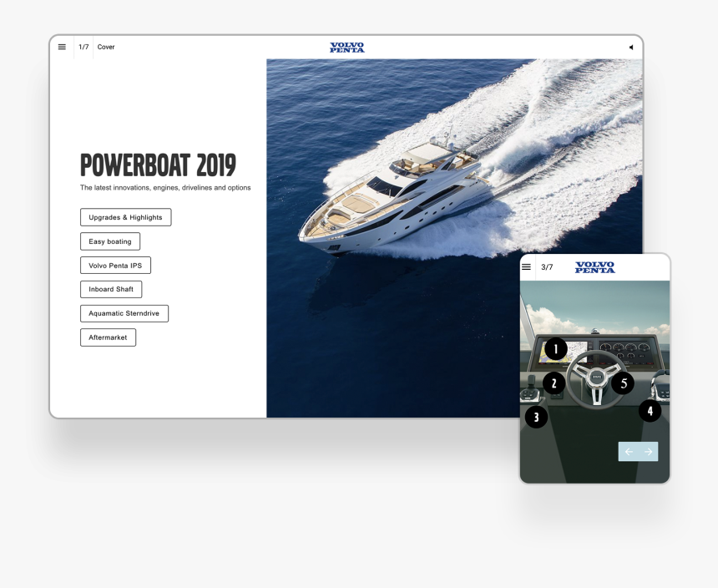Select hotspot number 2 near the steering wheel
The width and height of the screenshot is (718, 588).
point(554,383)
